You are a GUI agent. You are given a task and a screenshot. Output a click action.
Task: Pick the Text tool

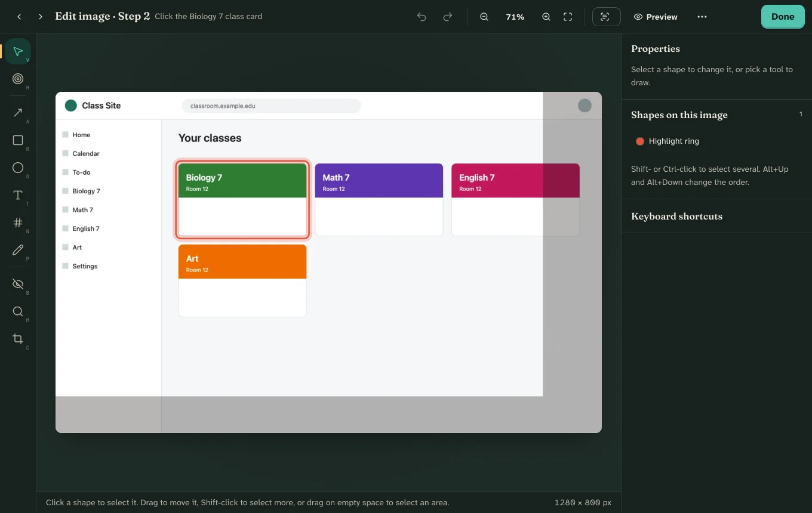(18, 195)
